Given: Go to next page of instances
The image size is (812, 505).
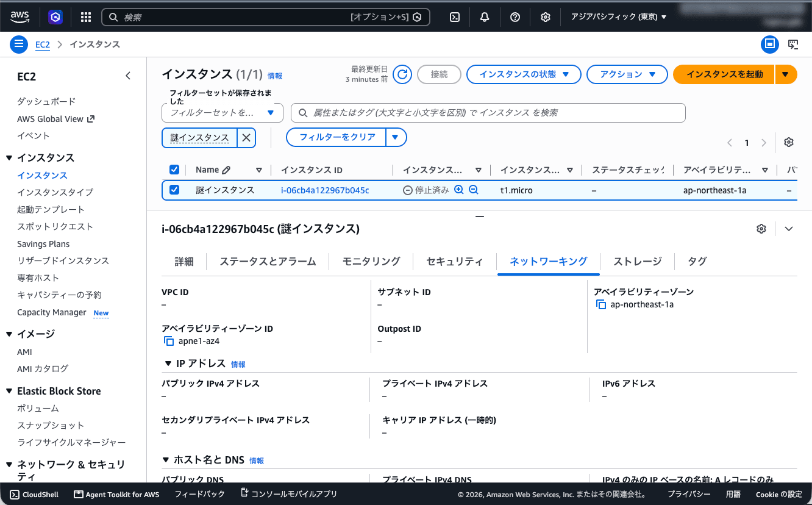Looking at the screenshot, I should (764, 143).
